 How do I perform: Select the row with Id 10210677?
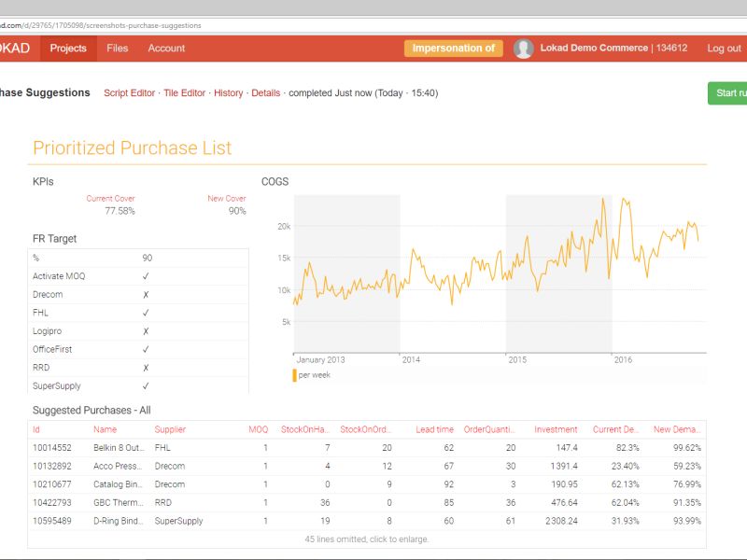point(367,484)
